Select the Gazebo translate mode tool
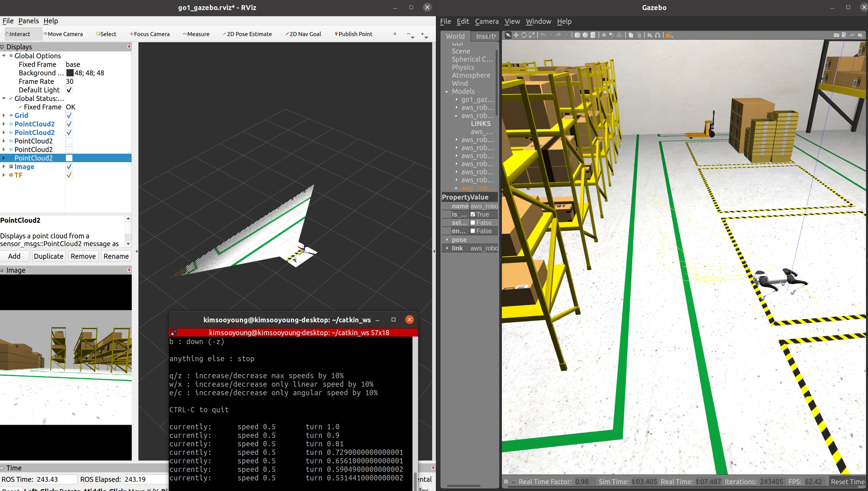Viewport: 868px width, 491px height. tap(516, 35)
